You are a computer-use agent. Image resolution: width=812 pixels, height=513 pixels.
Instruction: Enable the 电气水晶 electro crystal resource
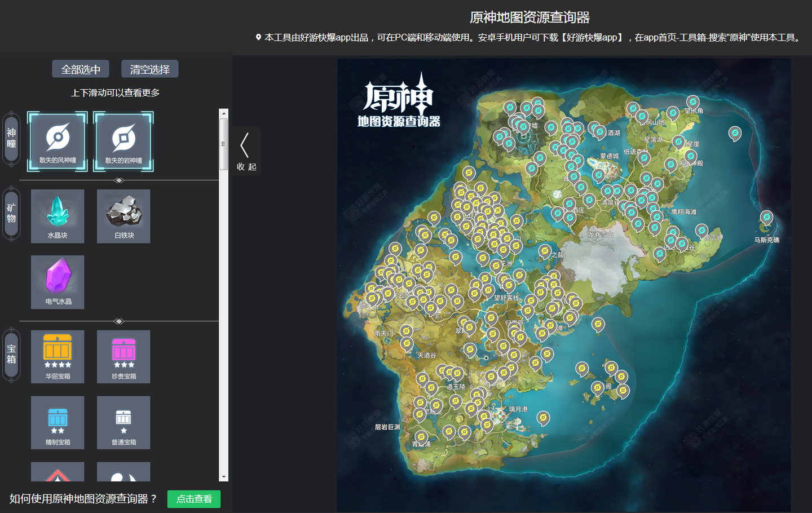coord(58,282)
